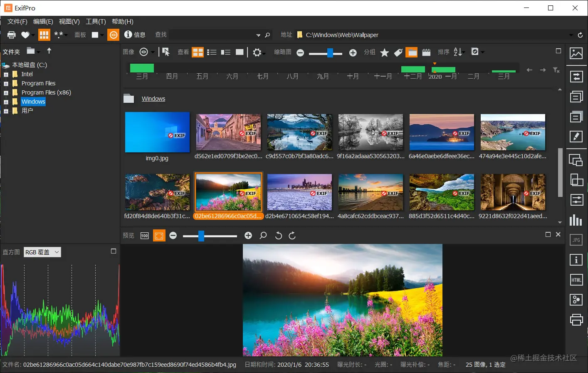
Task: Click the star rating group icon
Action: 385,52
